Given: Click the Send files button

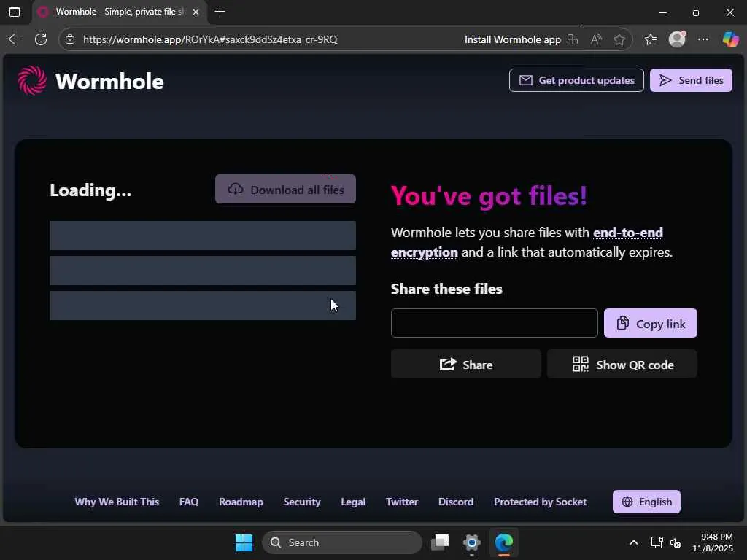Looking at the screenshot, I should point(691,80).
